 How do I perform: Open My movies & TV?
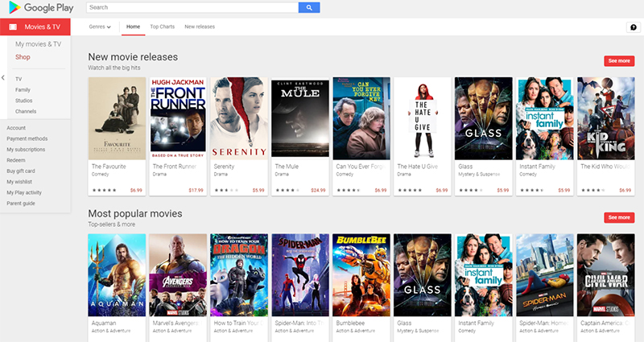coord(38,44)
